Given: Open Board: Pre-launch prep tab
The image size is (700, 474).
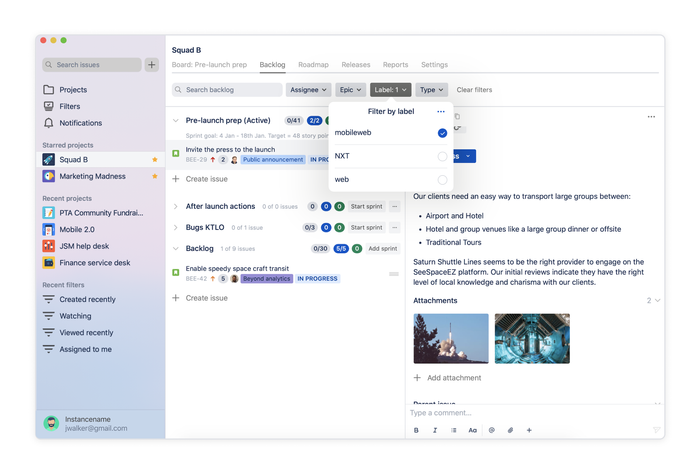Looking at the screenshot, I should coord(209,65).
